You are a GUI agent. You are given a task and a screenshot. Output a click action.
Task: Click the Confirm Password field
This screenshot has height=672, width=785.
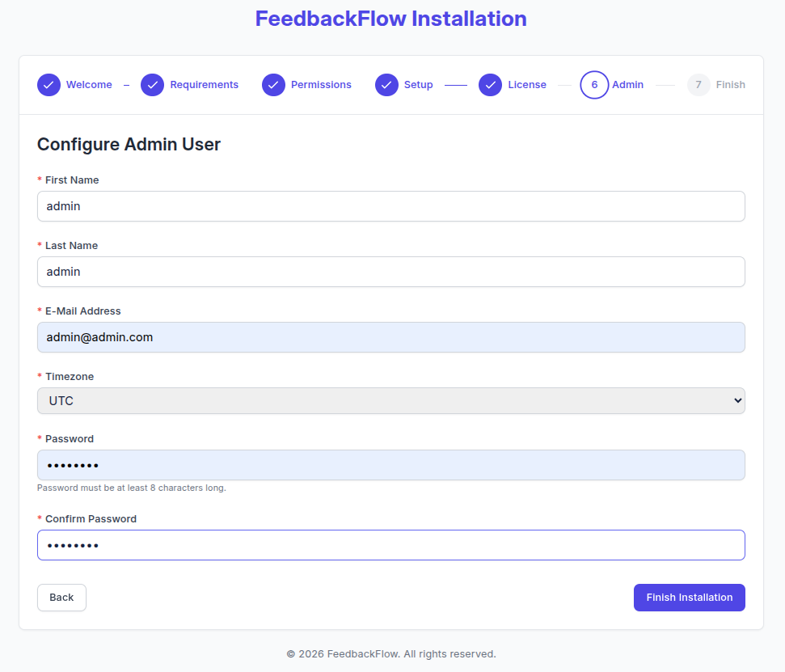[x=390, y=545]
